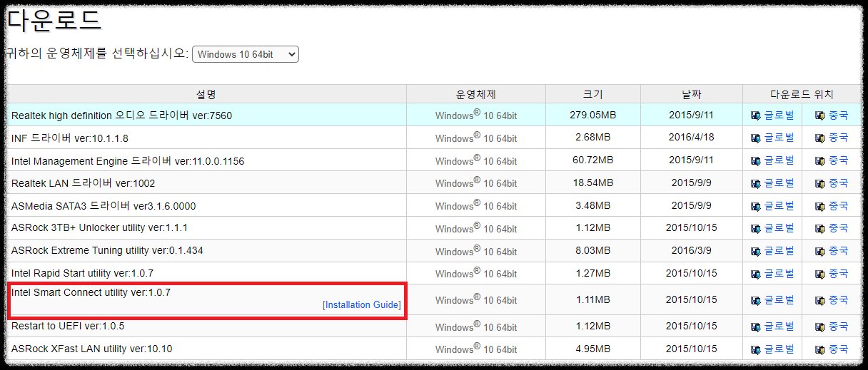Select the text 'ASRock XFast LAN utility ver:10.10'
This screenshot has width=868, height=370.
coord(92,349)
